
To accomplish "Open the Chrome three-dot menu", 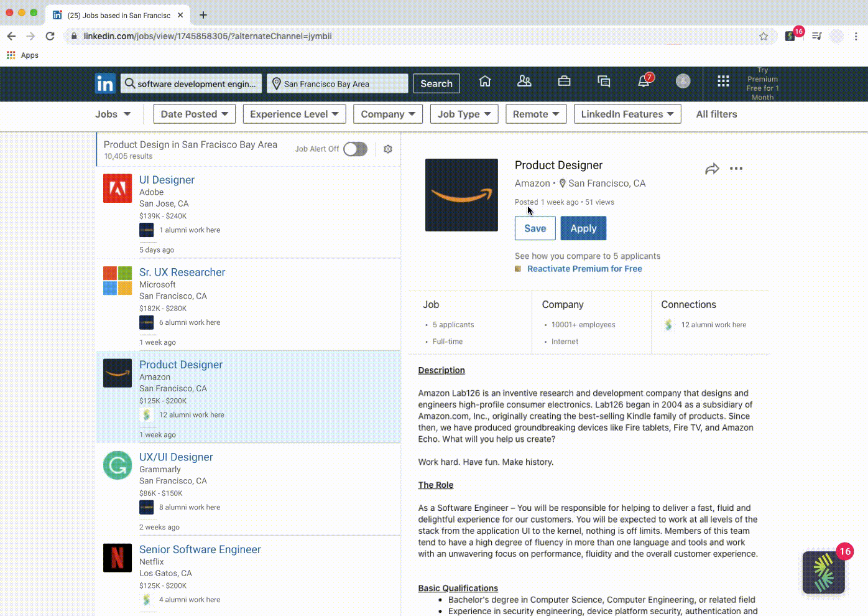I will [856, 36].
